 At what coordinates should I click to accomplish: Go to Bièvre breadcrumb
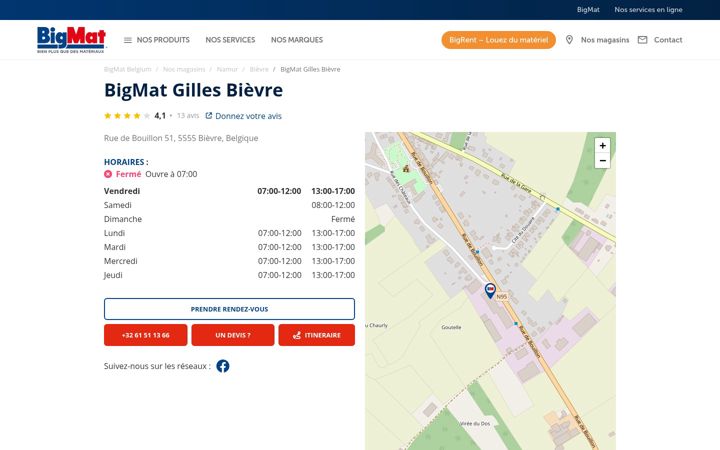coord(259,69)
